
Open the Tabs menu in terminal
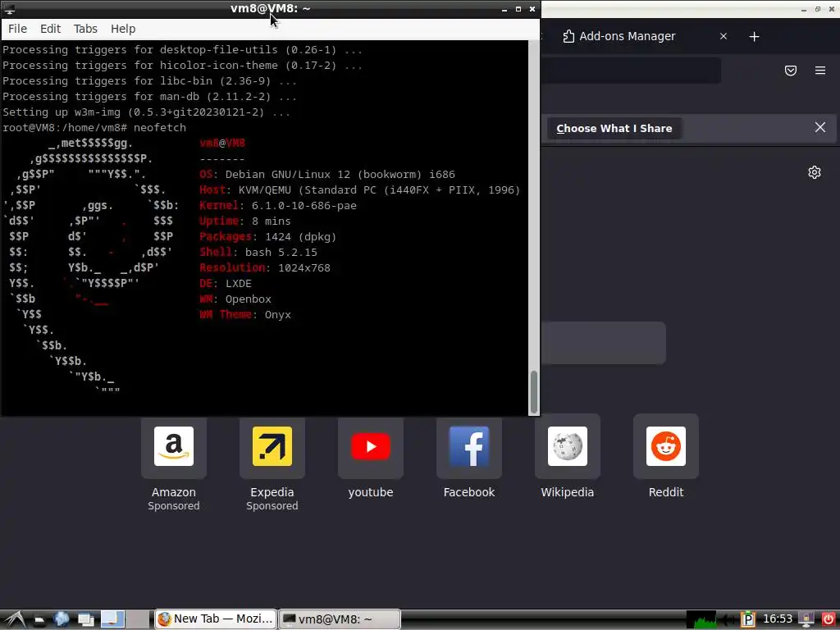tap(85, 29)
